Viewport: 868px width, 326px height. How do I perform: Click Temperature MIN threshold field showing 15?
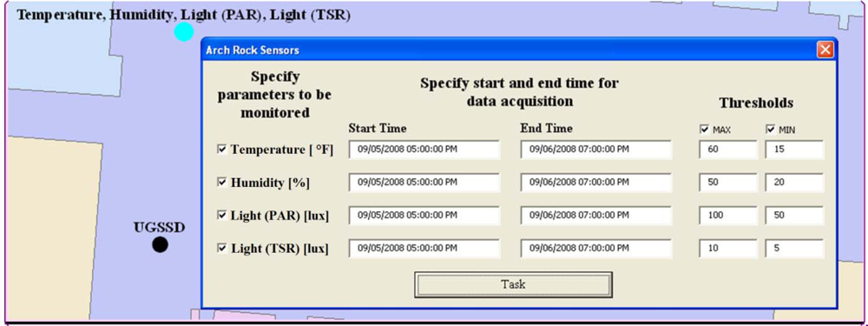click(794, 150)
